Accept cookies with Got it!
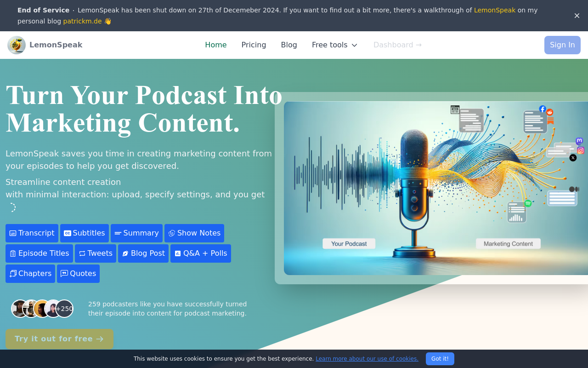 [440, 359]
